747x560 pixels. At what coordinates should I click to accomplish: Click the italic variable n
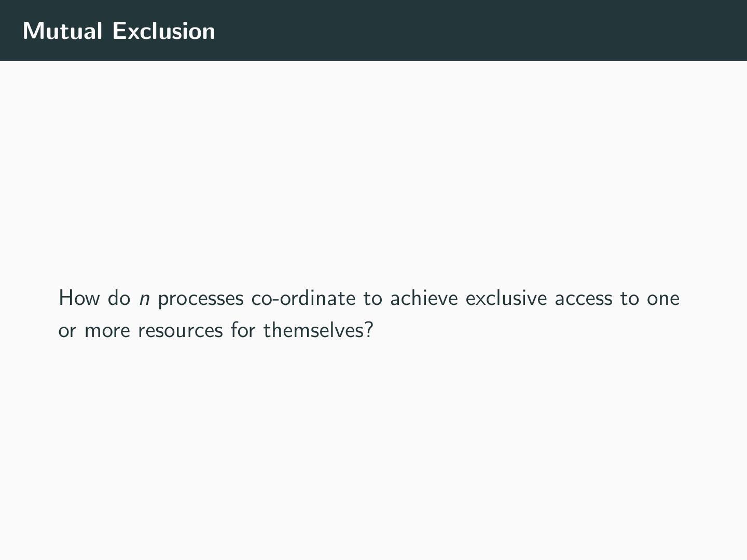click(x=144, y=299)
